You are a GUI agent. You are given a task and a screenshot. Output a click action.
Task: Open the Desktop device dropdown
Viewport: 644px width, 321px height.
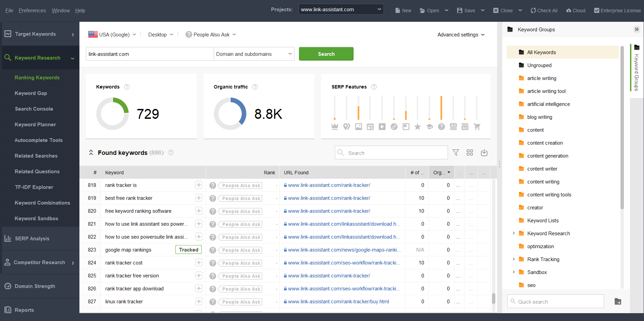[161, 34]
